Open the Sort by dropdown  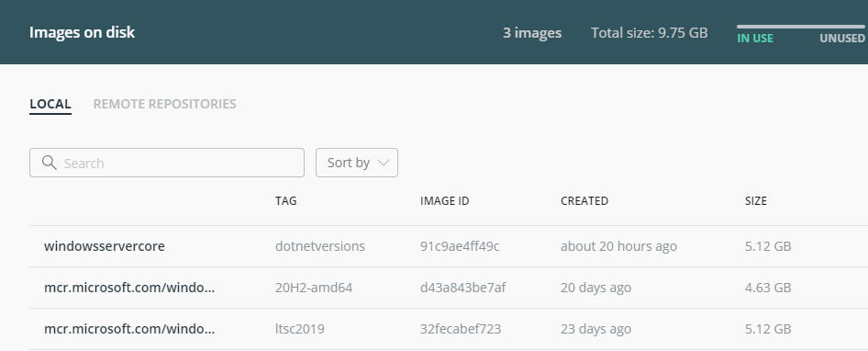[357, 163]
